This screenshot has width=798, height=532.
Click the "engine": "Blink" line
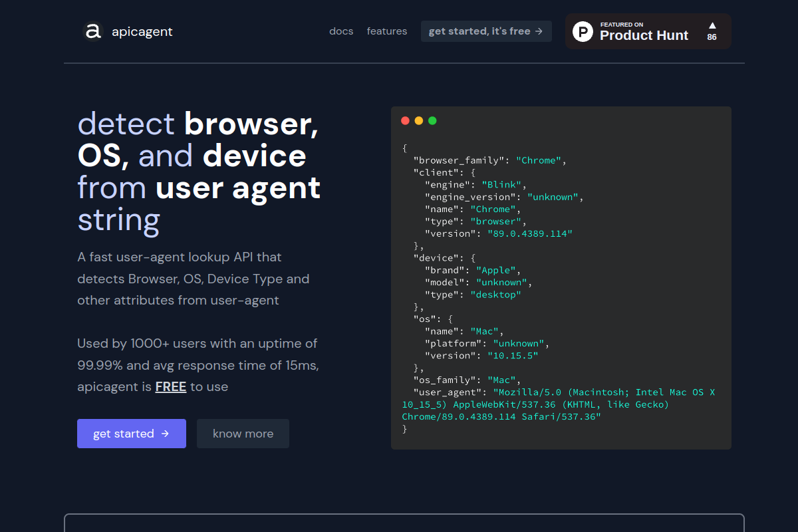[x=476, y=185]
